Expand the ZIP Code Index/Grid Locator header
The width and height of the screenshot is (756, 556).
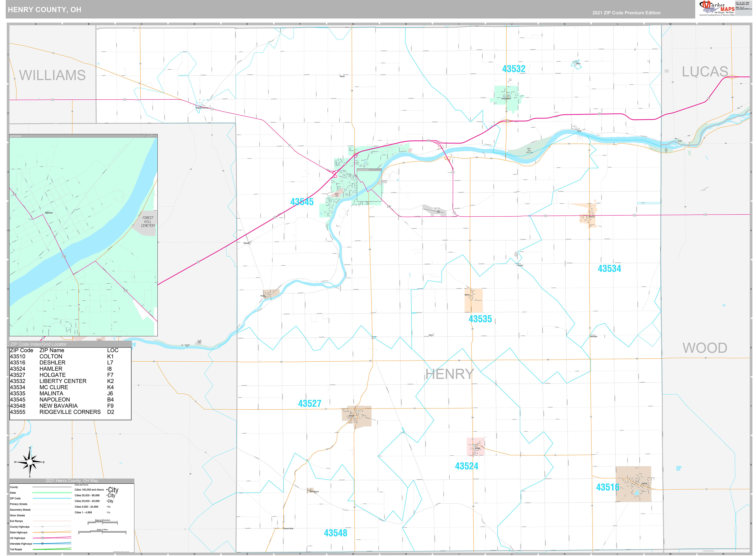pos(39,344)
